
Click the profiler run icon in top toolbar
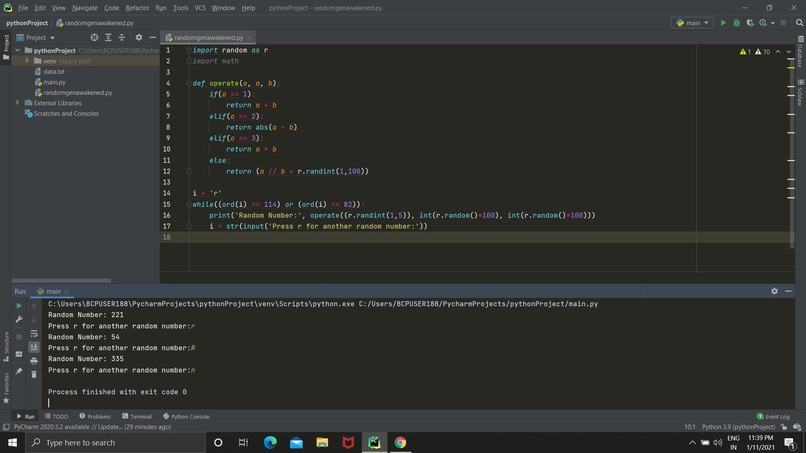[x=763, y=23]
